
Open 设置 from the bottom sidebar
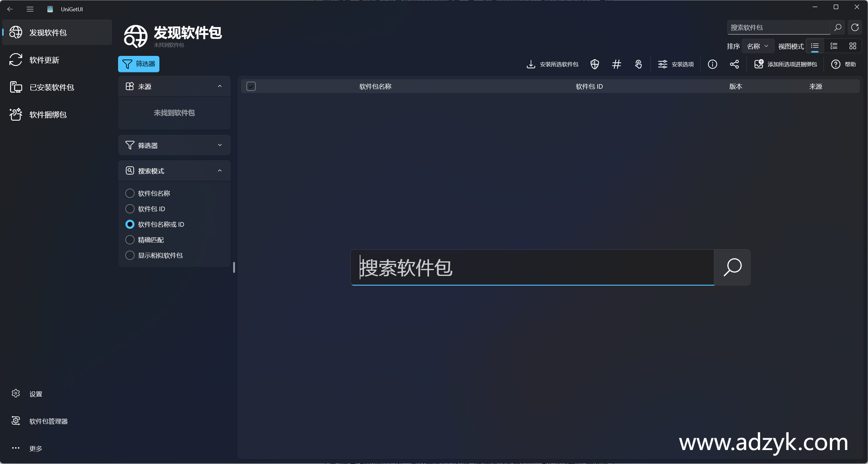35,393
